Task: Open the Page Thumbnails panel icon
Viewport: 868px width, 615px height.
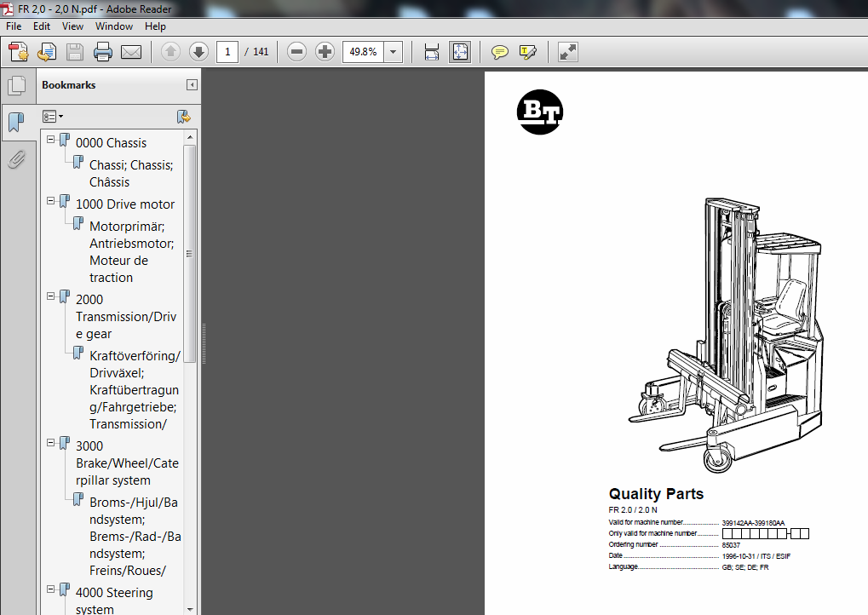Action: point(17,84)
